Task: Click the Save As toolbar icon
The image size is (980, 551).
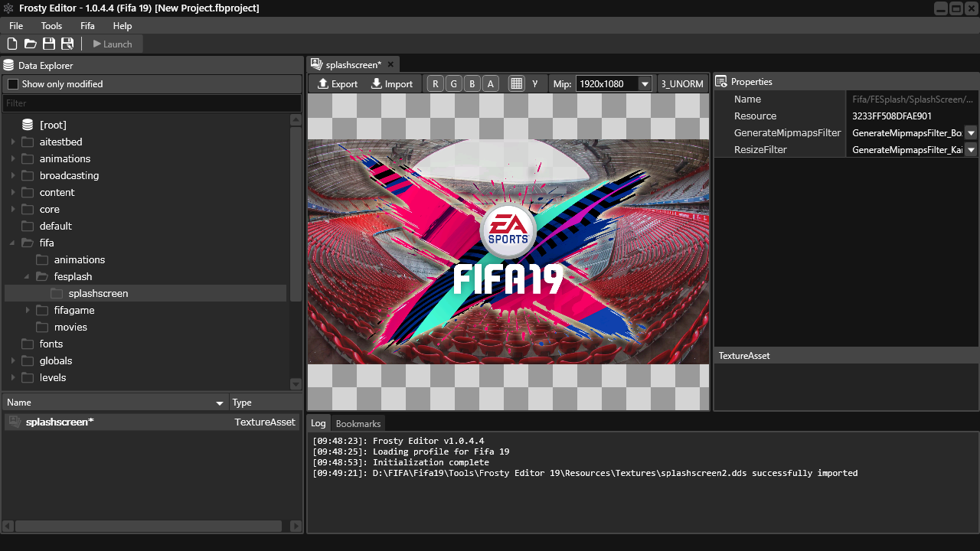Action: pos(67,44)
